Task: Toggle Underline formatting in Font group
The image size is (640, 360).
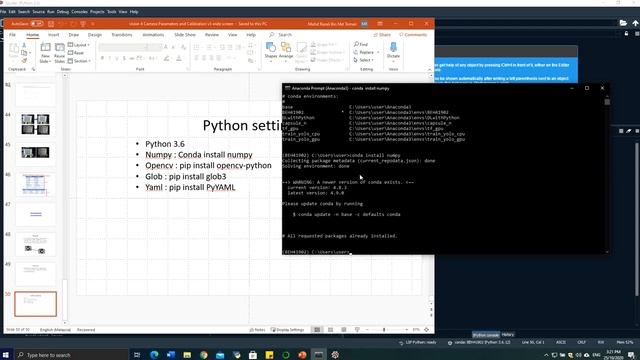Action: click(117, 58)
